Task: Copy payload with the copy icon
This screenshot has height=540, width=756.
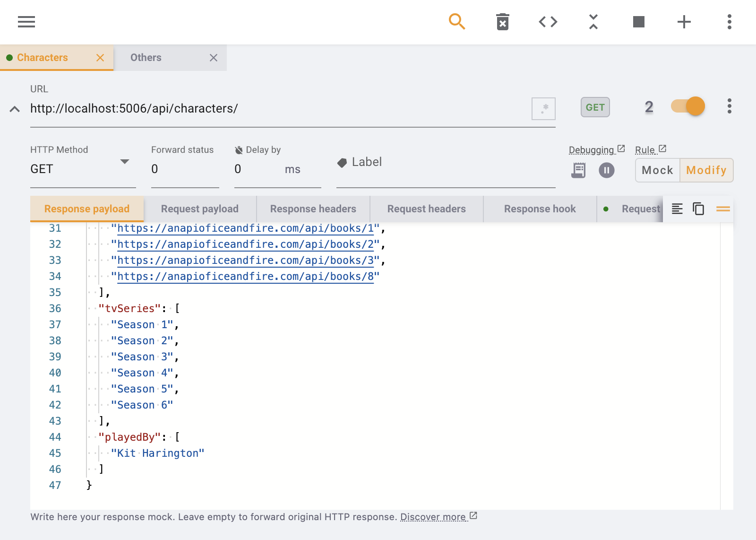Action: 698,209
